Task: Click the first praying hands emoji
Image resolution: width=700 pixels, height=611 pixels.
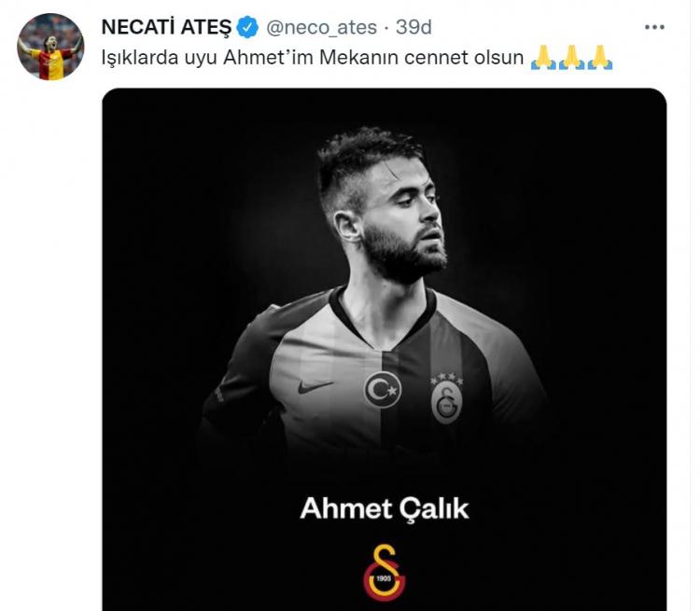Action: 544,57
